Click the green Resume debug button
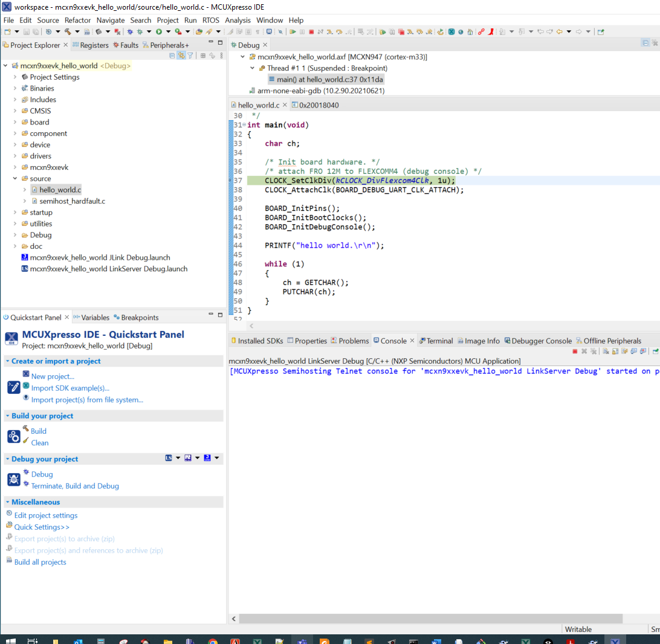 (293, 31)
